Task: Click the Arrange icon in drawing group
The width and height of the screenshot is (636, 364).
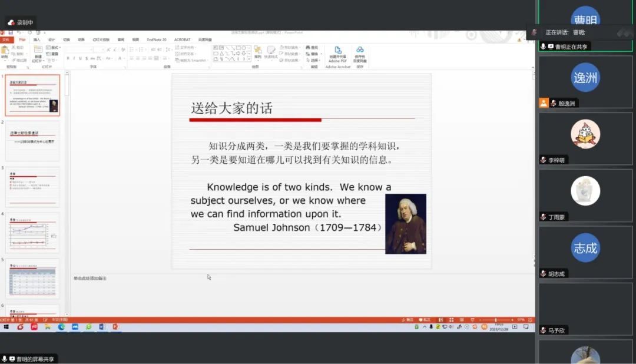Action: coord(257,51)
